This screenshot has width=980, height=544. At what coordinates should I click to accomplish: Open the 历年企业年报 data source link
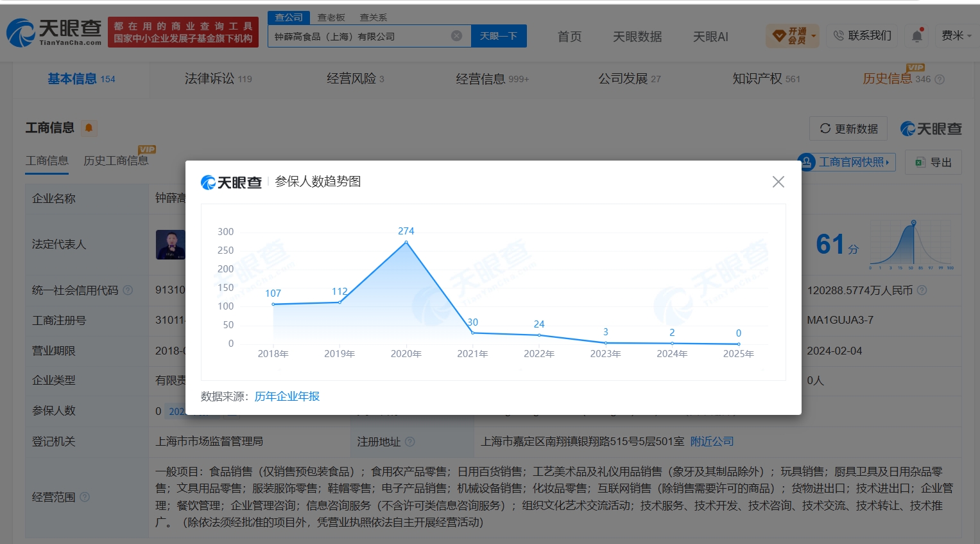(287, 396)
